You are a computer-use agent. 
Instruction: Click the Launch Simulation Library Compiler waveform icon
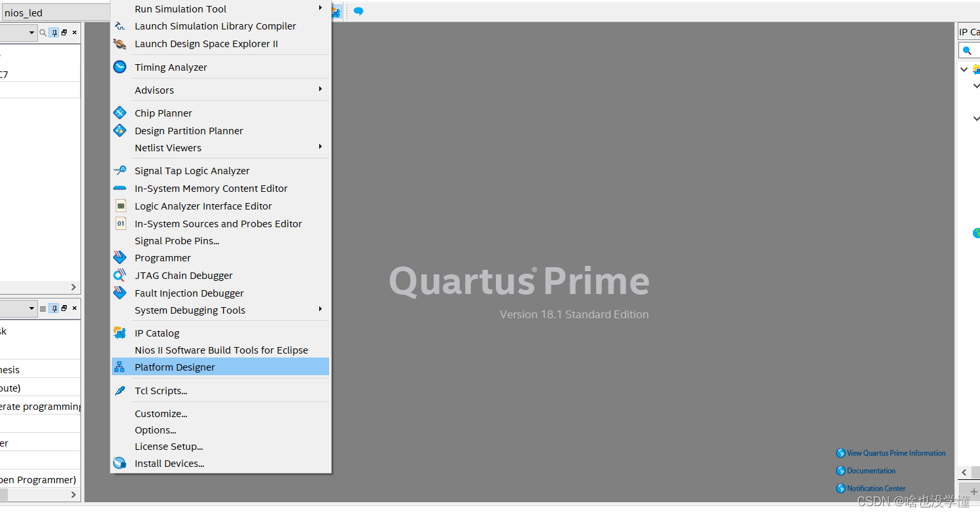[x=120, y=26]
